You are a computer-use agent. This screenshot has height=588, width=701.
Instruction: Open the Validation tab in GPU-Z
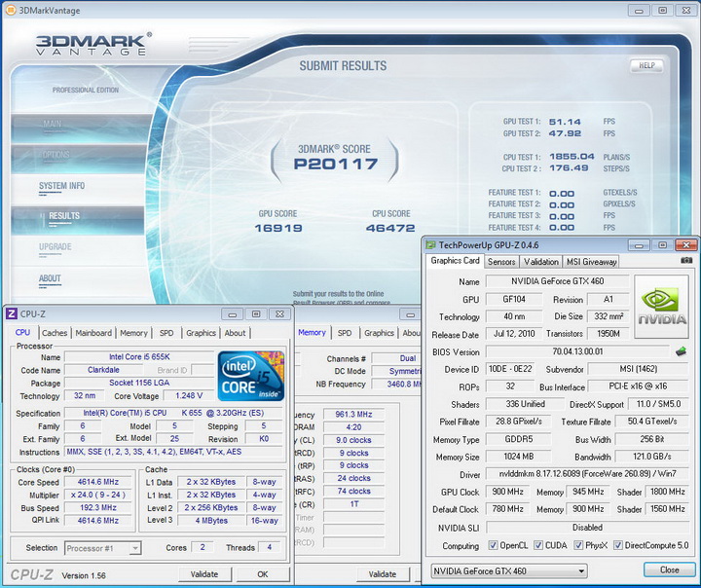pyautogui.click(x=541, y=262)
